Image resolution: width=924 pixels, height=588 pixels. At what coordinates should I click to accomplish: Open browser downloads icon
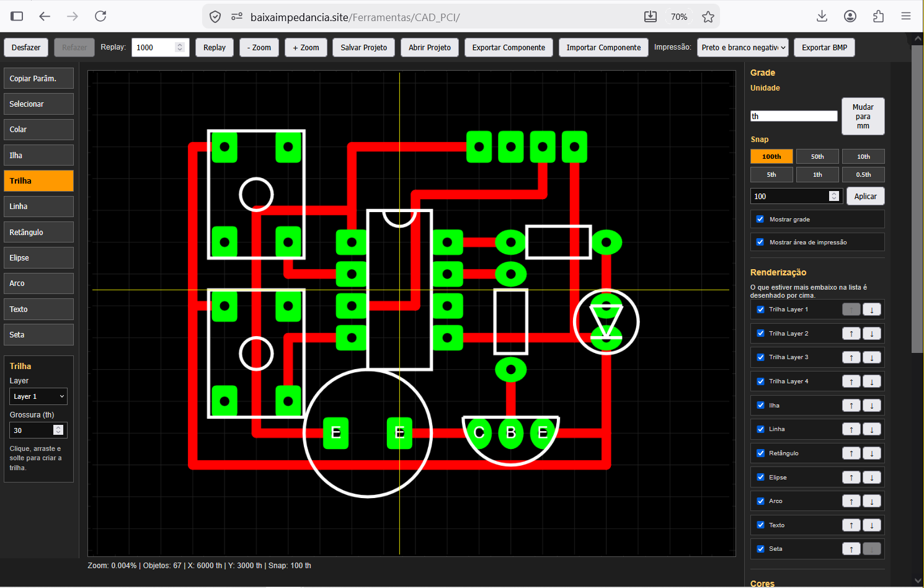(x=822, y=17)
